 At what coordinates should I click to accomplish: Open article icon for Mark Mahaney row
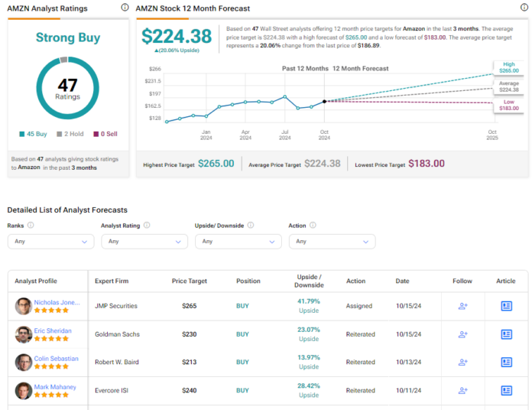point(506,390)
